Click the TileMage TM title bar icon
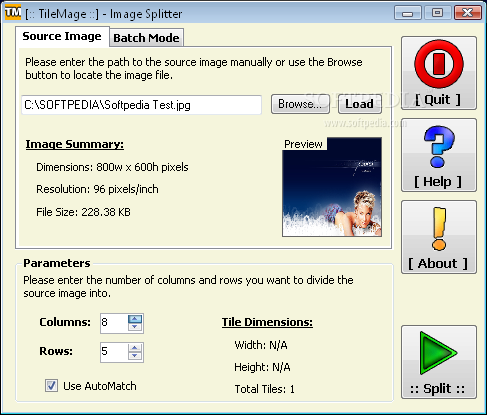This screenshot has width=487, height=415. click(x=13, y=13)
